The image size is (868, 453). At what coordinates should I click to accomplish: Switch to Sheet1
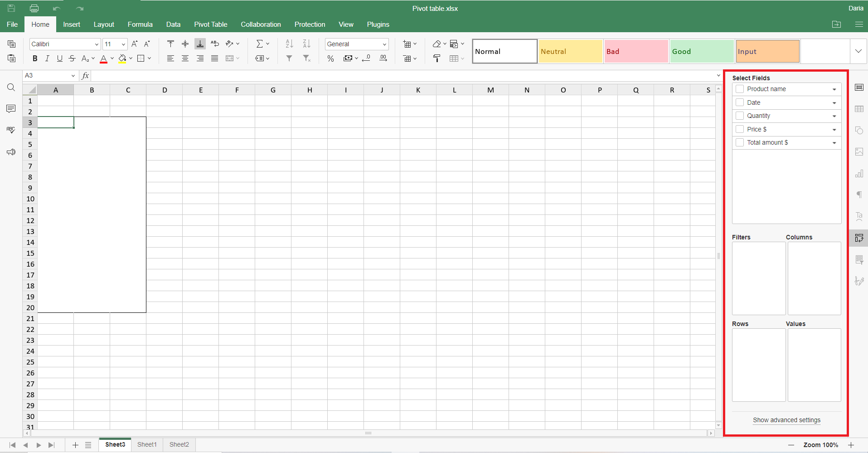(x=146, y=444)
